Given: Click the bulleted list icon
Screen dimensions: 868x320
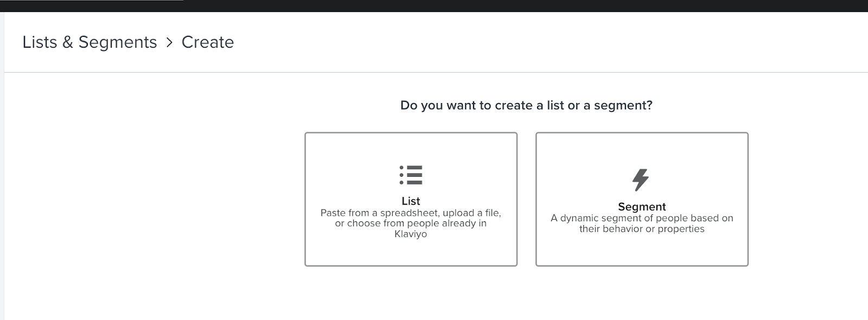Looking at the screenshot, I should pos(411,175).
